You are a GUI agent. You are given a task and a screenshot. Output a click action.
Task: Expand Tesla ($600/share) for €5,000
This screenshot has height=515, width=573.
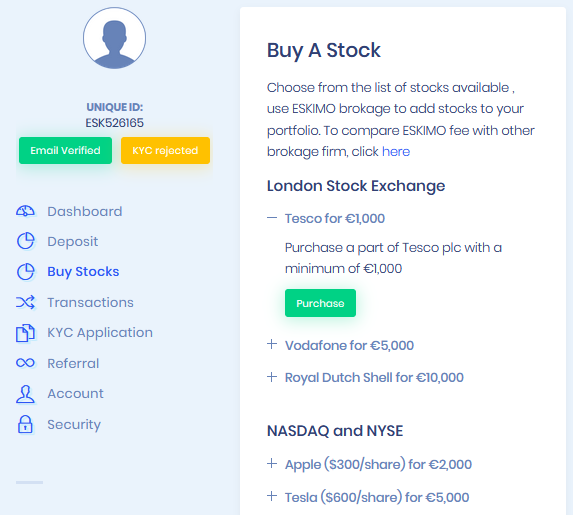pyautogui.click(x=272, y=496)
